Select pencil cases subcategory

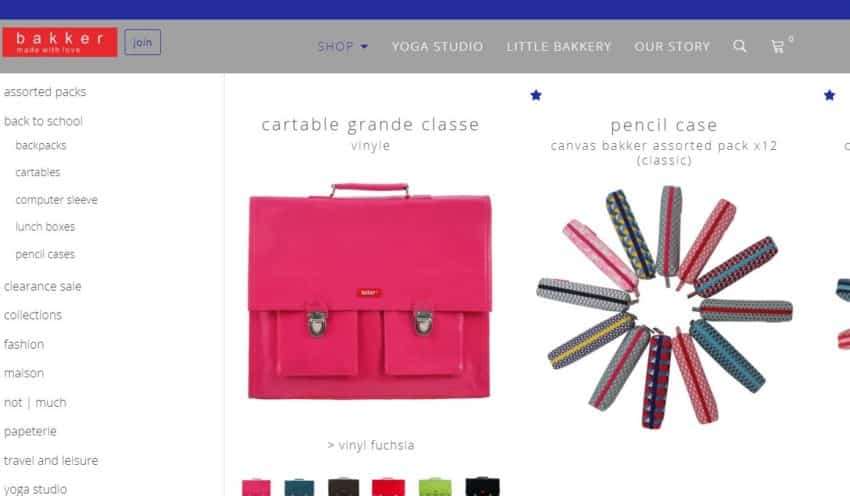[45, 254]
